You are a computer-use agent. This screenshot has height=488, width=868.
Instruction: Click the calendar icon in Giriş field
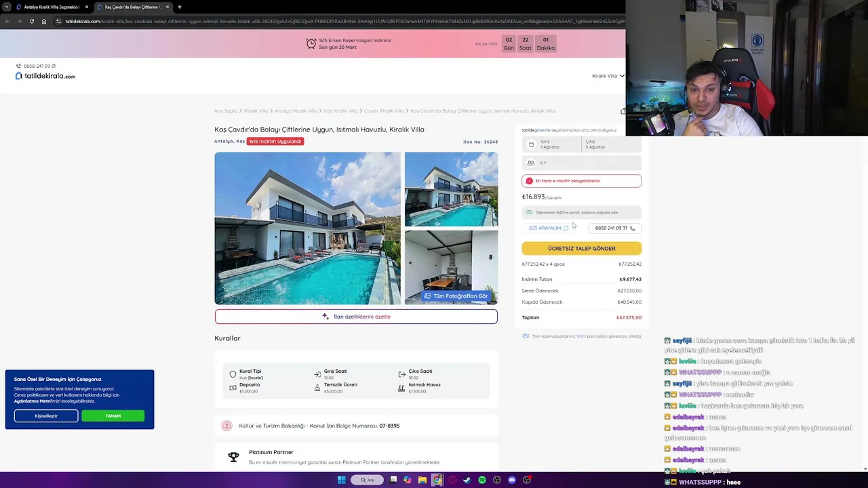pyautogui.click(x=531, y=144)
